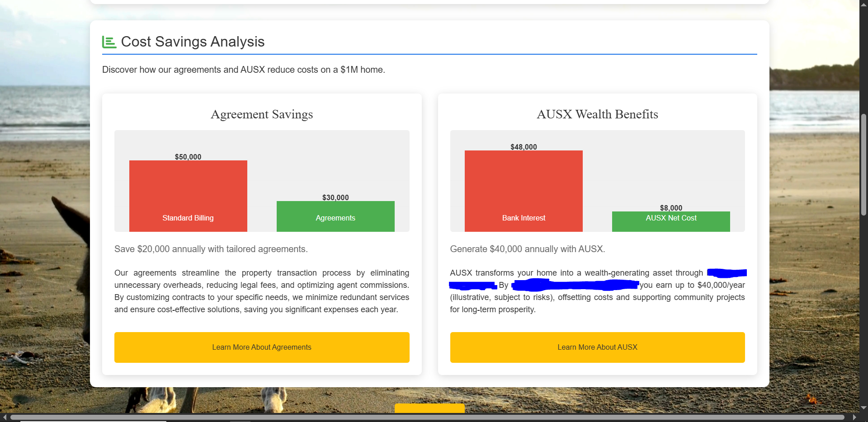This screenshot has height=422, width=868.
Task: Click the $30,000 value label
Action: 335,197
